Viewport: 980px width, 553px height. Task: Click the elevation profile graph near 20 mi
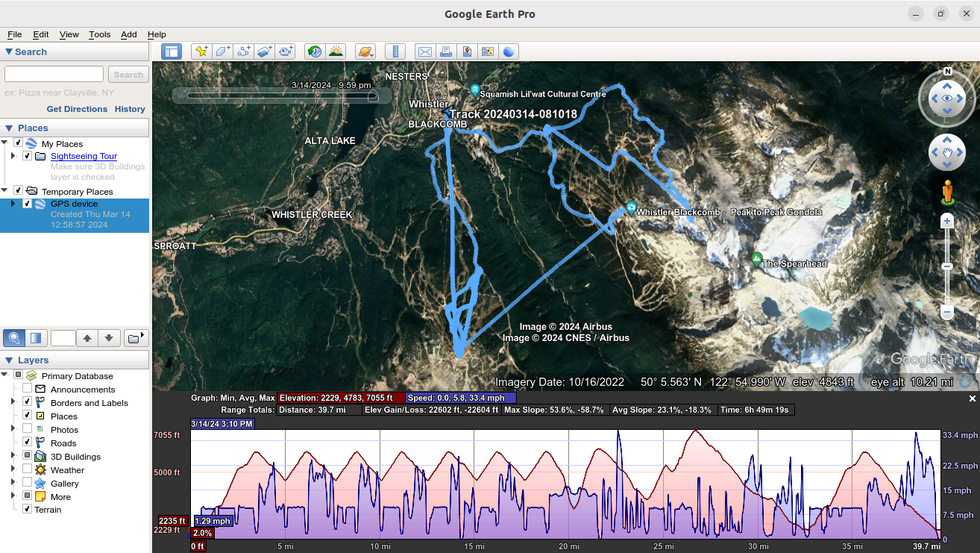click(568, 484)
